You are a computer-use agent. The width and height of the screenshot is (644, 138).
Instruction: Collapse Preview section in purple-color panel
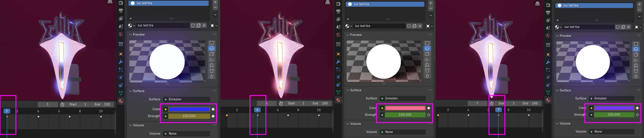[564, 36]
